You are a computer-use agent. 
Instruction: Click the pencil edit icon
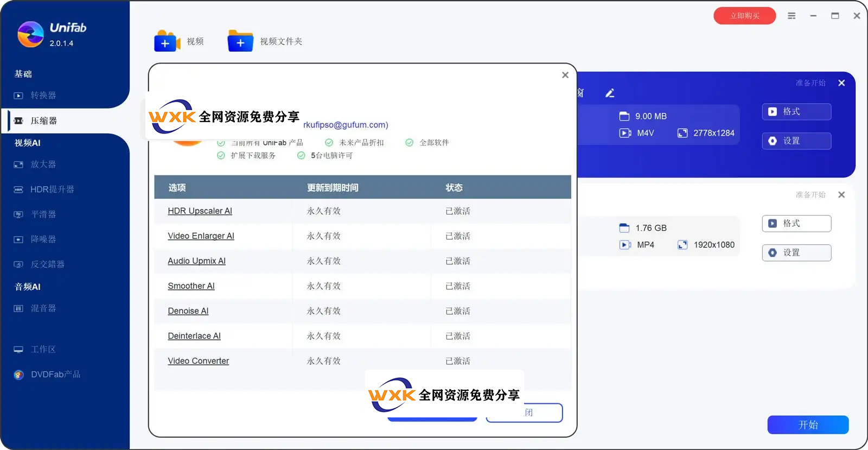click(610, 93)
